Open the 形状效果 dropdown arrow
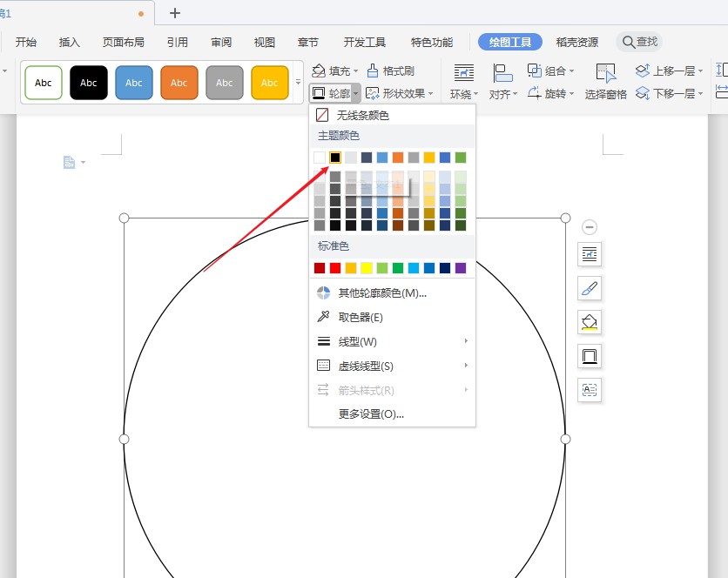This screenshot has height=578, width=728. pyautogui.click(x=430, y=93)
